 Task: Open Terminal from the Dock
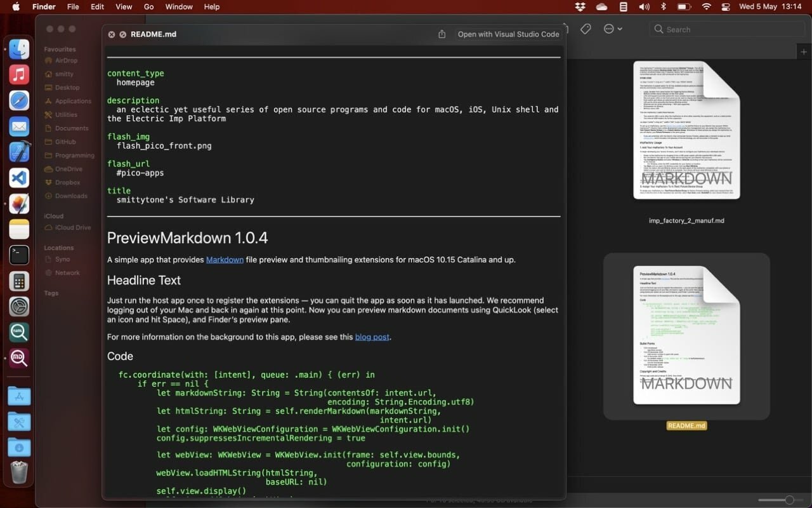tap(19, 255)
